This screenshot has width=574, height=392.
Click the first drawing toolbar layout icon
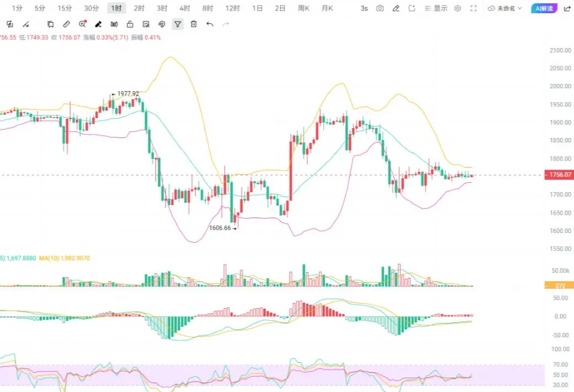tap(10, 24)
